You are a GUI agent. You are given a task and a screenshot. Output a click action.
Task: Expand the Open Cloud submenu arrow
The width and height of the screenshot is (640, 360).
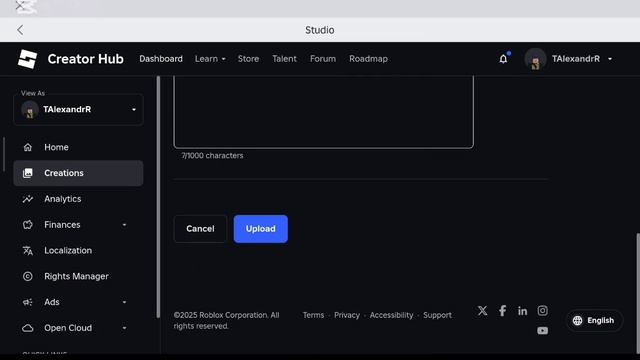124,328
